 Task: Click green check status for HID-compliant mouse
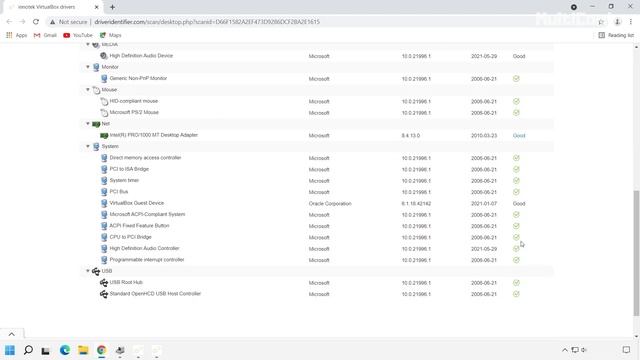pyautogui.click(x=516, y=101)
